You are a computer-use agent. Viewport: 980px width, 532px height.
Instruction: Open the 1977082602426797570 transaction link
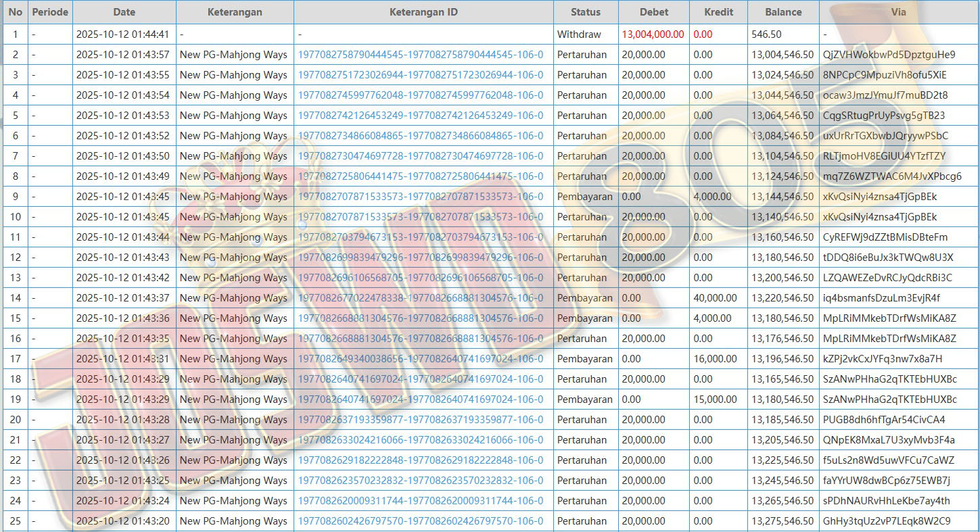420,521
